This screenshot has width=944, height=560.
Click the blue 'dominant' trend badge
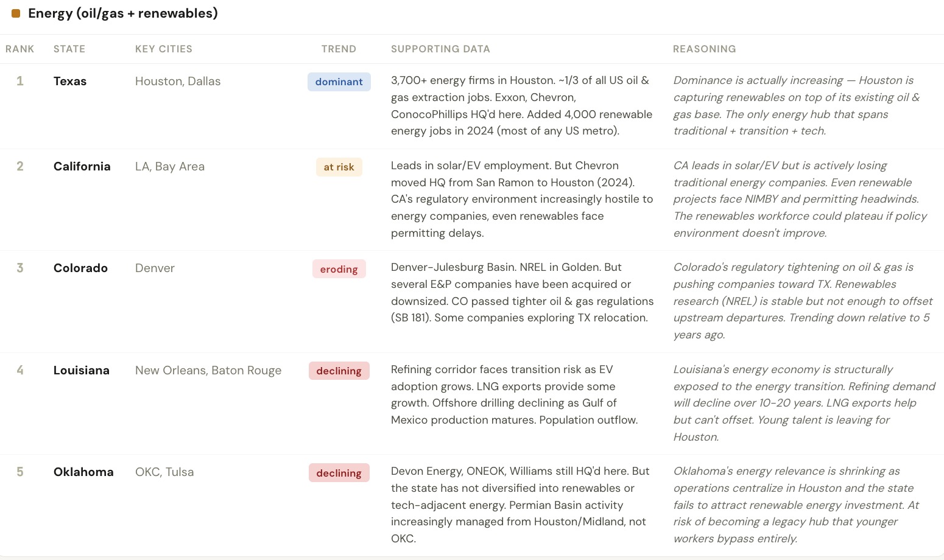point(339,82)
